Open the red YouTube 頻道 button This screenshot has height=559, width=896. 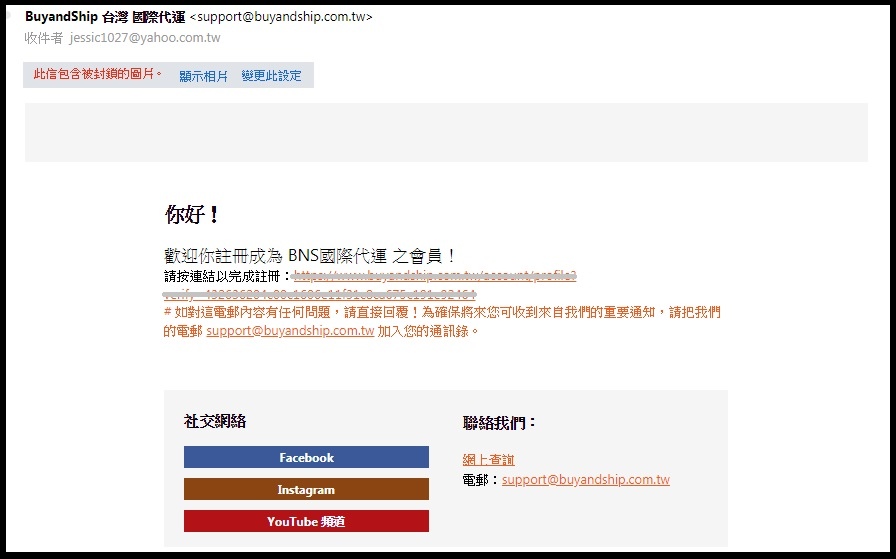coord(306,522)
